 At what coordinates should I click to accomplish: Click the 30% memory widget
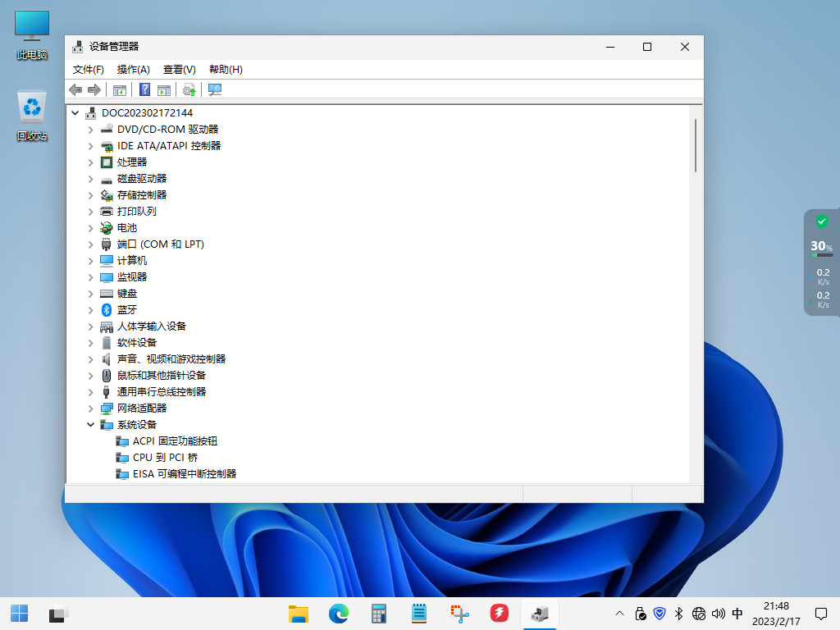[821, 248]
